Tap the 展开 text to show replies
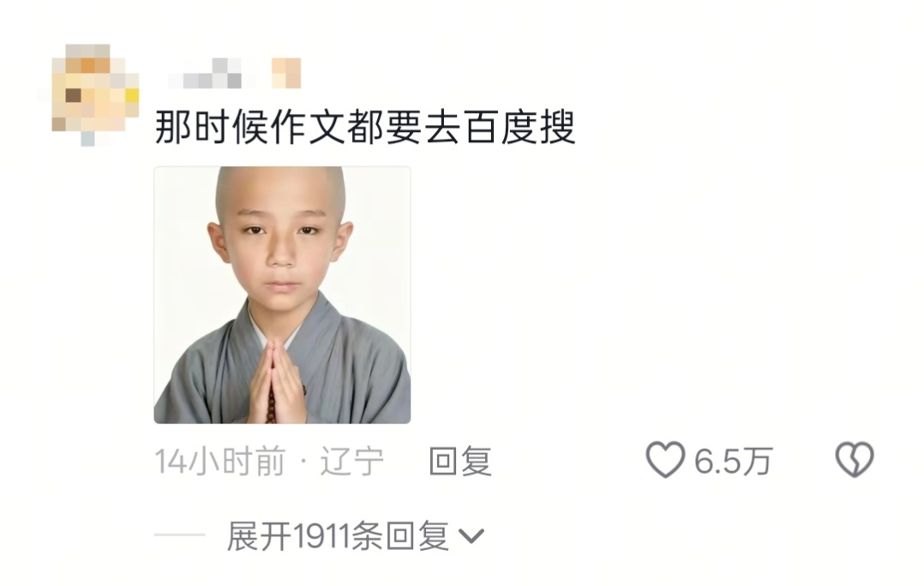Screen dimensions: 924x586 (x=259, y=536)
